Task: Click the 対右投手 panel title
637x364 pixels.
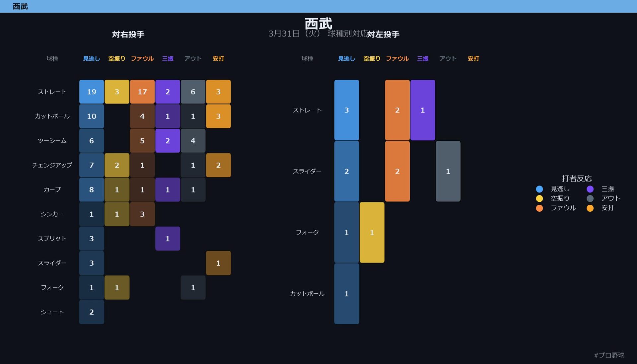Action: click(128, 34)
